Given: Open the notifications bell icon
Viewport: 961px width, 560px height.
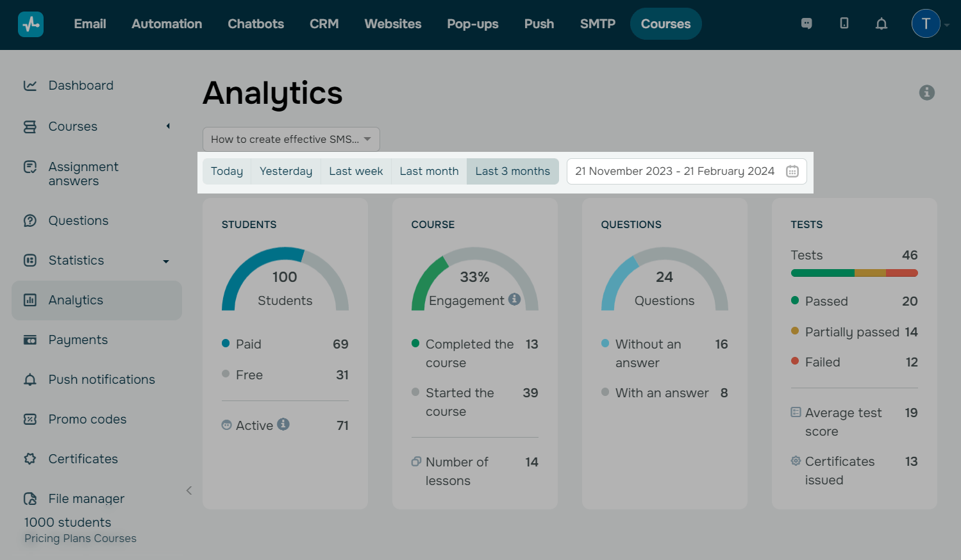Looking at the screenshot, I should [x=882, y=24].
